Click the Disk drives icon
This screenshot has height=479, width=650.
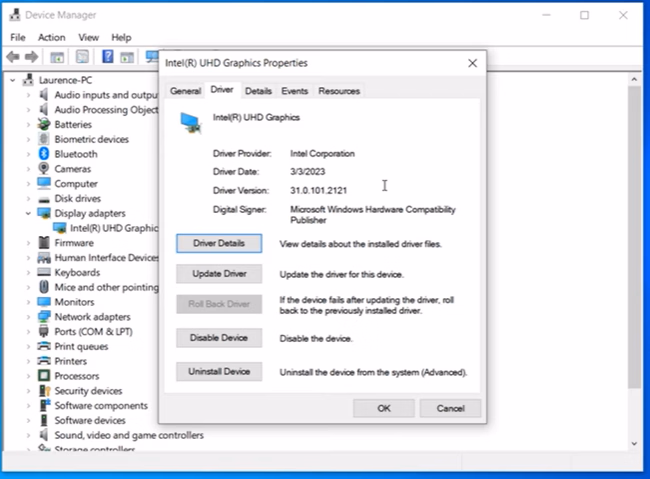click(44, 199)
